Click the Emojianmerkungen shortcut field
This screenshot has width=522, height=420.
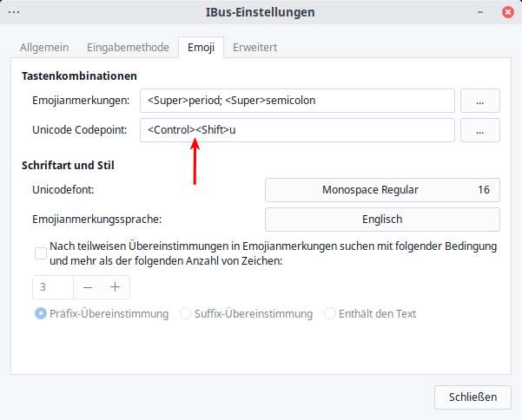(297, 101)
